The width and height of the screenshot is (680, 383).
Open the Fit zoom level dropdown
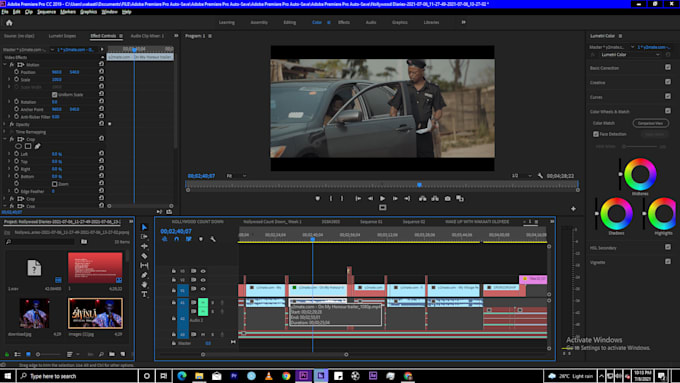(236, 176)
